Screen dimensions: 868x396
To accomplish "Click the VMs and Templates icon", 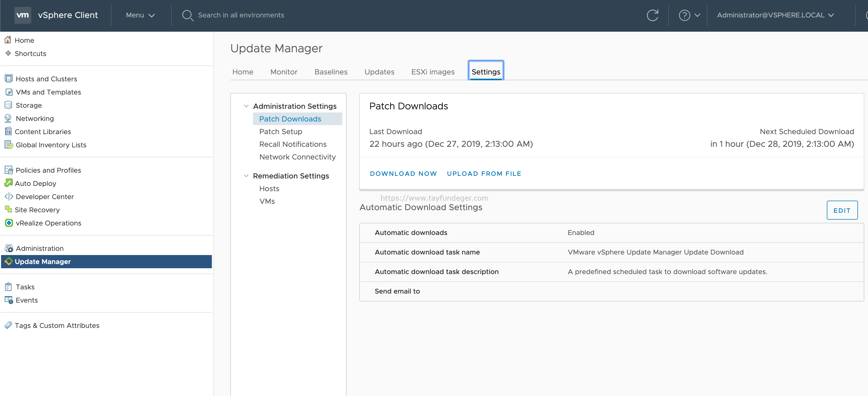I will pyautogui.click(x=9, y=92).
